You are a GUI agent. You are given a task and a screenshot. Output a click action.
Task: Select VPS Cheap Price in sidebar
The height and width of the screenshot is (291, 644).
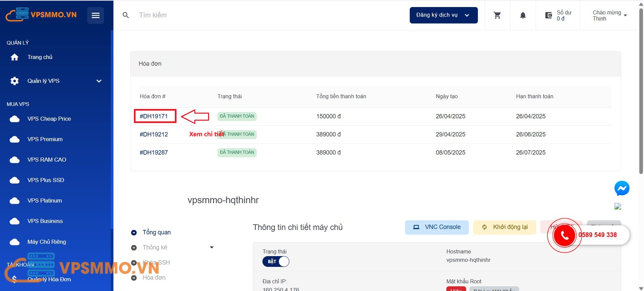pos(49,119)
